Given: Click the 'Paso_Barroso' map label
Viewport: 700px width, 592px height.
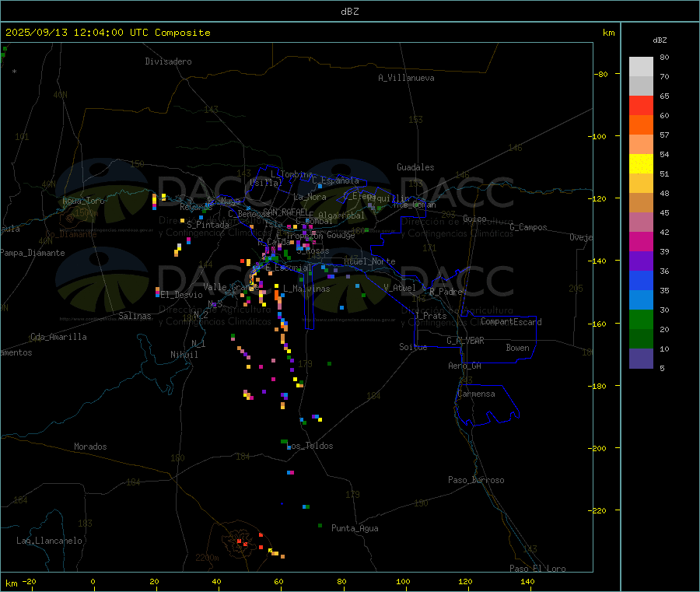Looking at the screenshot, I should point(476,480).
